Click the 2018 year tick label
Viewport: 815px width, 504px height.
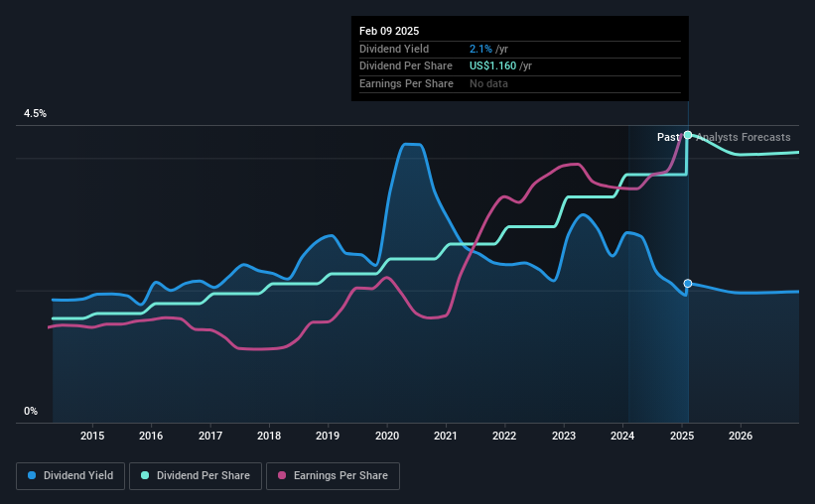[x=268, y=436]
